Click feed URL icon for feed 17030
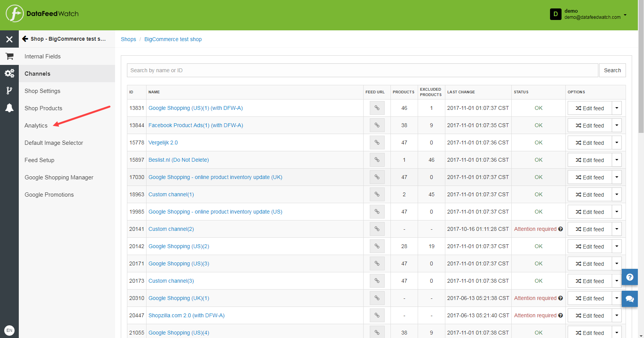Viewport: 644px width, 338px height. [x=377, y=177]
